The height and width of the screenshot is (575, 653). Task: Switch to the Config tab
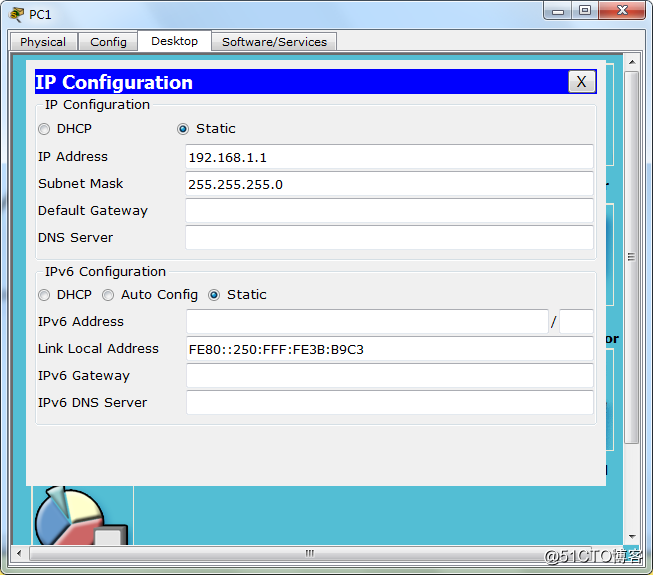[108, 42]
